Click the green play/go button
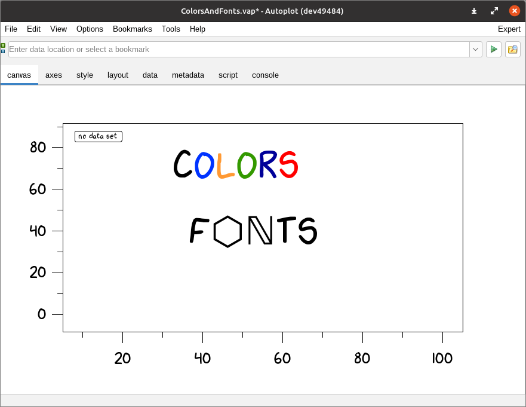526x407 pixels. tap(493, 50)
